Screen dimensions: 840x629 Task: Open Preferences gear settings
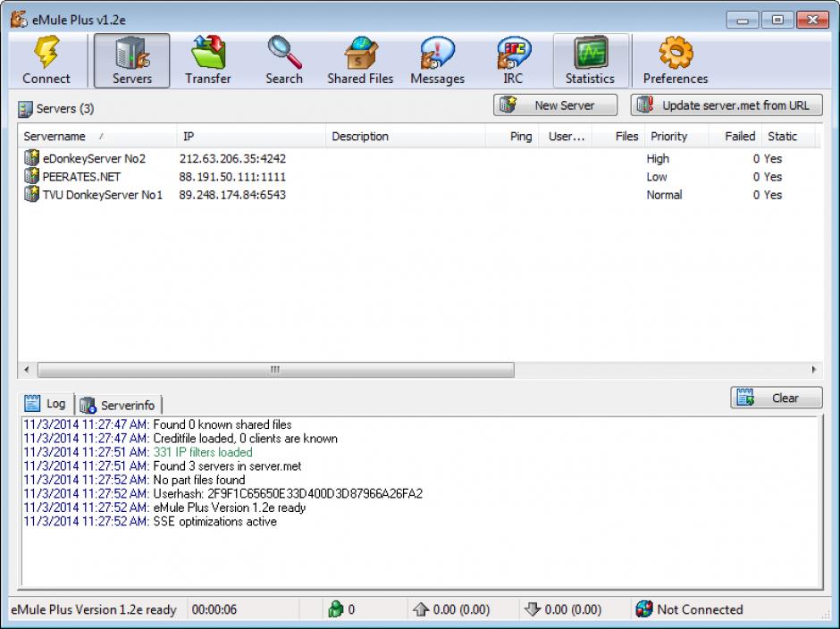pyautogui.click(x=676, y=61)
